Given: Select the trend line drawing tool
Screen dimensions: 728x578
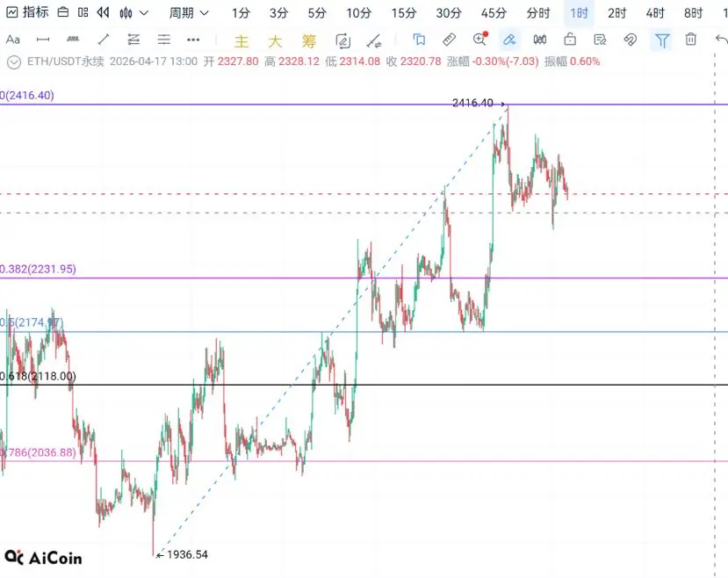Looking at the screenshot, I should point(104,40).
